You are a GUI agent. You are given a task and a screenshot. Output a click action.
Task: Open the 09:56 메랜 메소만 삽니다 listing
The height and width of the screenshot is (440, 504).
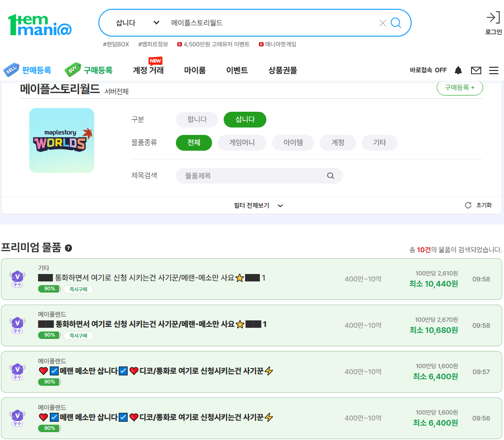point(156,417)
